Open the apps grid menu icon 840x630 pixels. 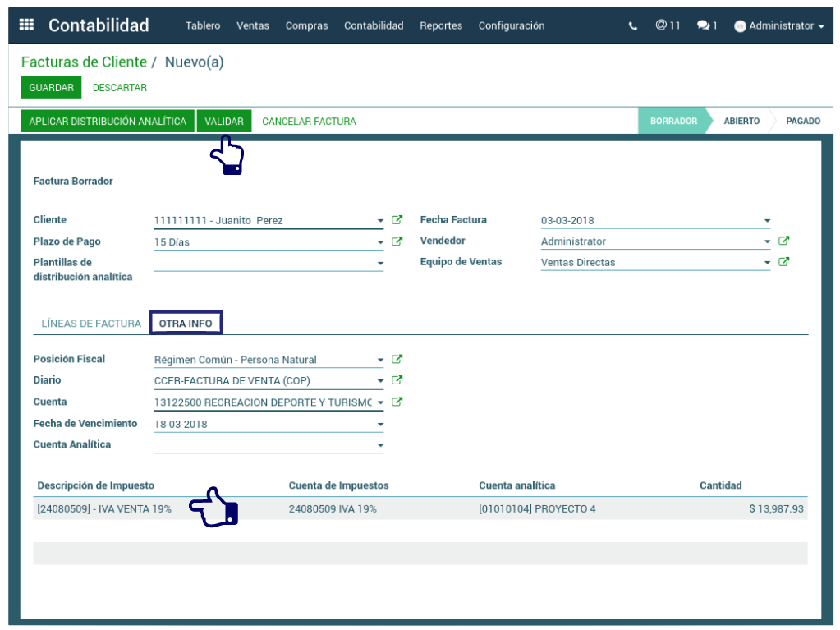point(26,25)
